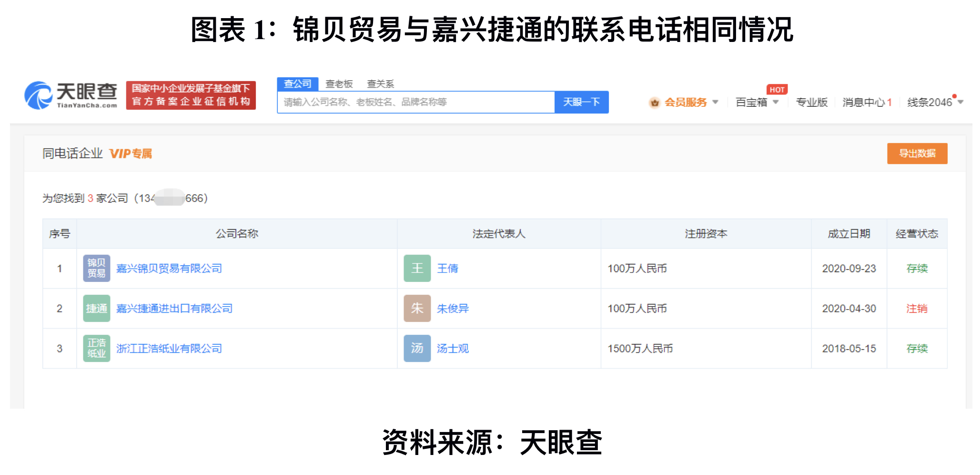Click the 为您找到 3 家公司 result text

click(85, 198)
